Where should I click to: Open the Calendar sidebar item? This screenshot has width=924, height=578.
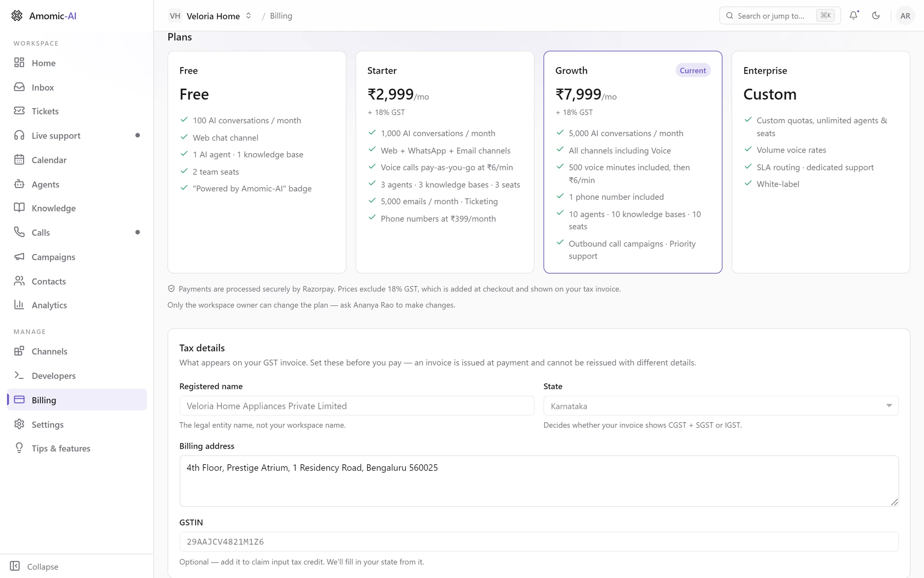pyautogui.click(x=77, y=160)
